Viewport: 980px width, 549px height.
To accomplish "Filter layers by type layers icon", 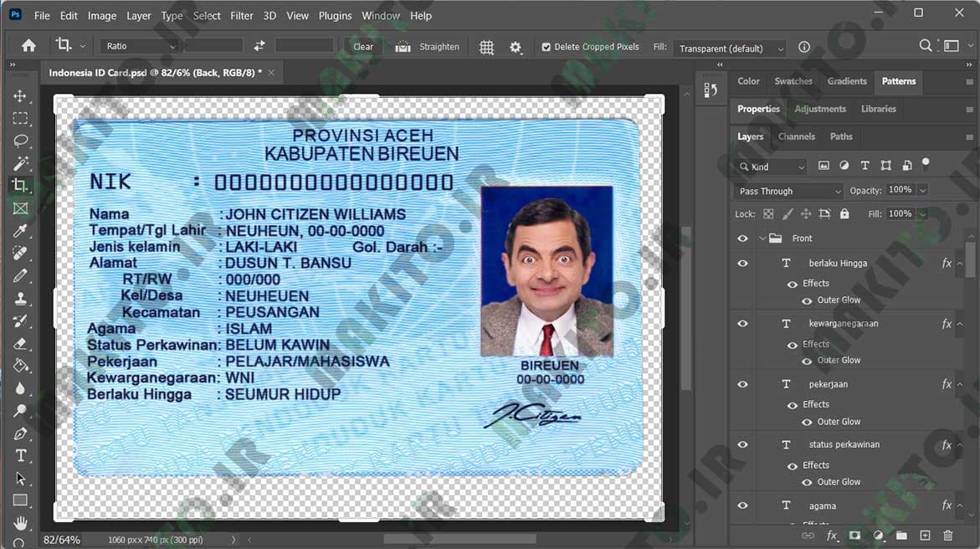I will [865, 165].
